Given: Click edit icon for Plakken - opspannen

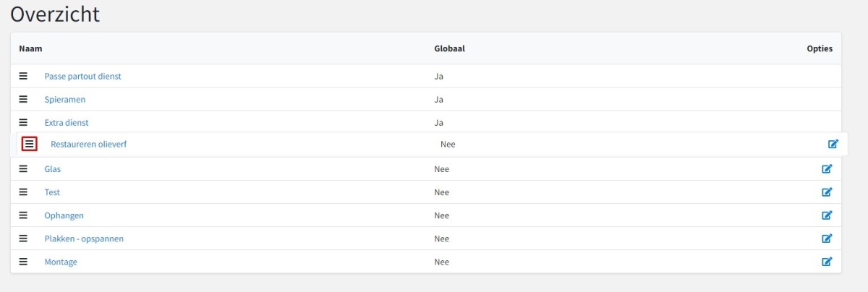Looking at the screenshot, I should pyautogui.click(x=827, y=239).
